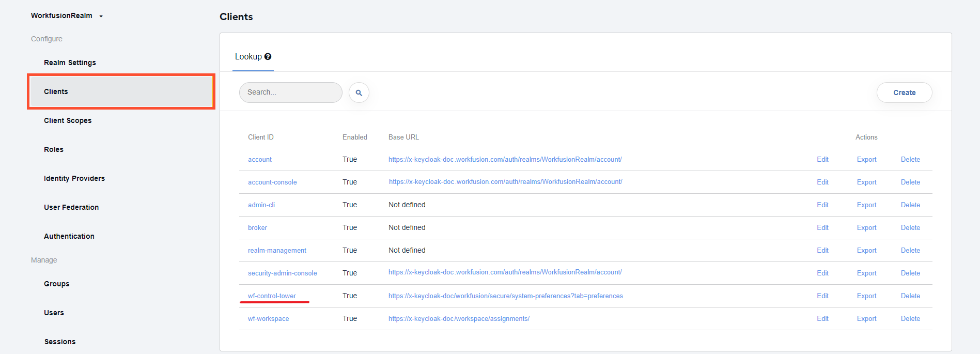Export the wf-control-tower client

pos(866,296)
